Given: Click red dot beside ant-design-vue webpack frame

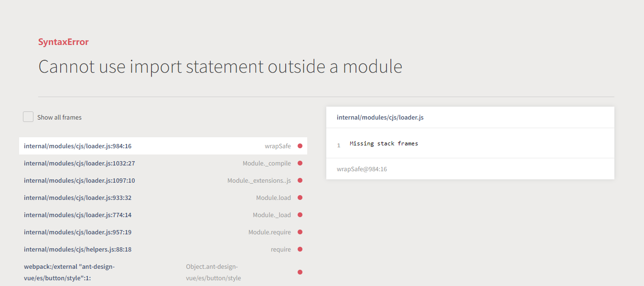Looking at the screenshot, I should pos(300,272).
